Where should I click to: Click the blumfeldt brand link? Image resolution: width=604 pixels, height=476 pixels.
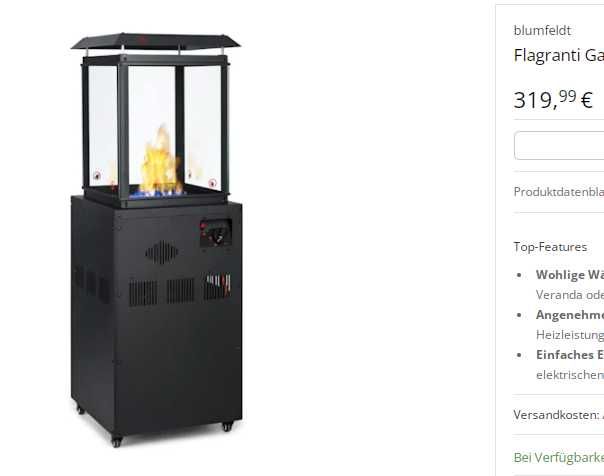(x=542, y=30)
